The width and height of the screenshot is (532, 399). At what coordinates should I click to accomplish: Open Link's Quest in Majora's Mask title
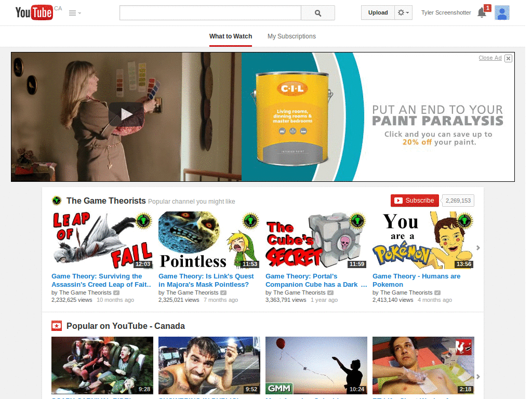point(206,280)
